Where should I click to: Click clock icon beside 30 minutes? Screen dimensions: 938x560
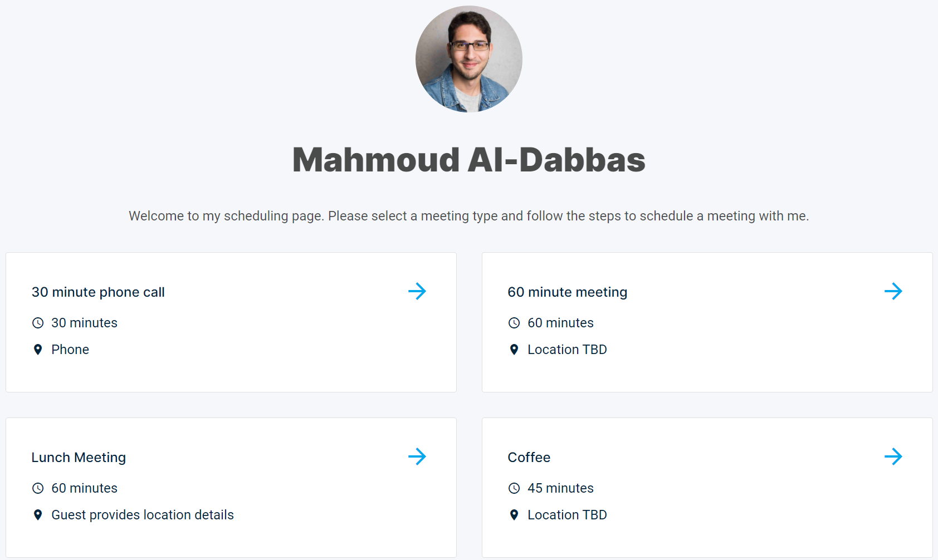[38, 323]
